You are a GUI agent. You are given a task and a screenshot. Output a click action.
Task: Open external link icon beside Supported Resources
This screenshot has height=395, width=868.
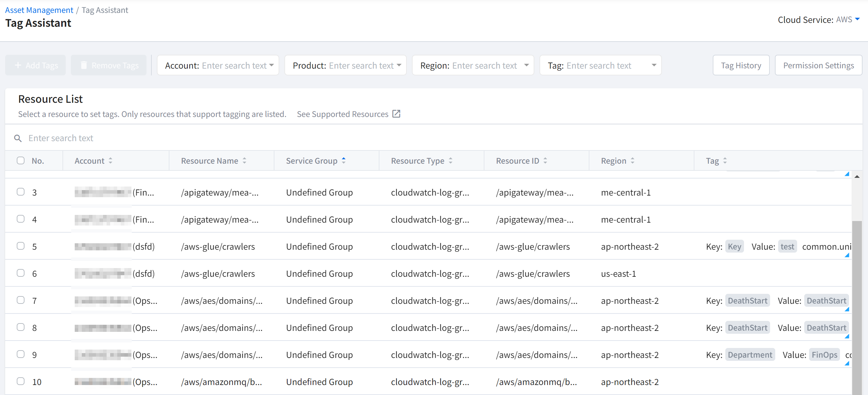click(396, 114)
